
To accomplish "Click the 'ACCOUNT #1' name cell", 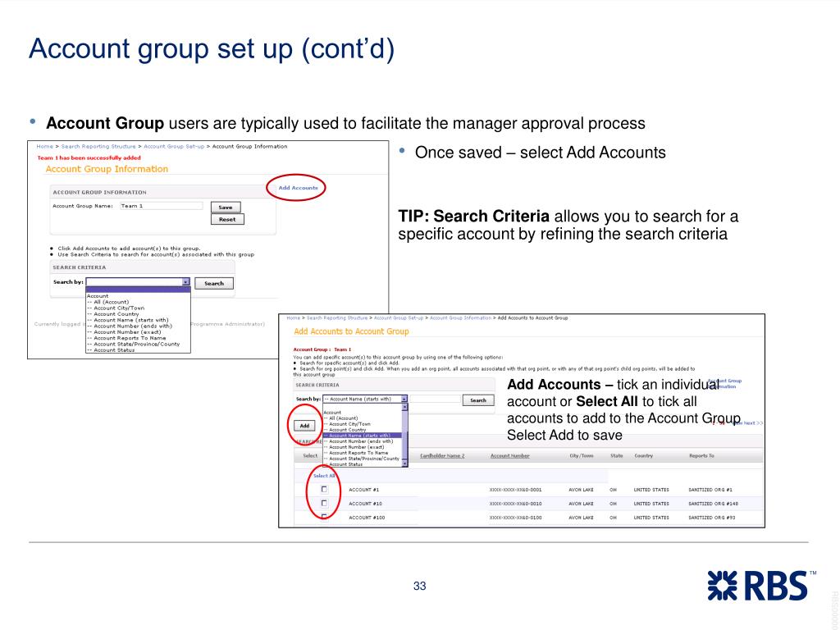I will [363, 490].
